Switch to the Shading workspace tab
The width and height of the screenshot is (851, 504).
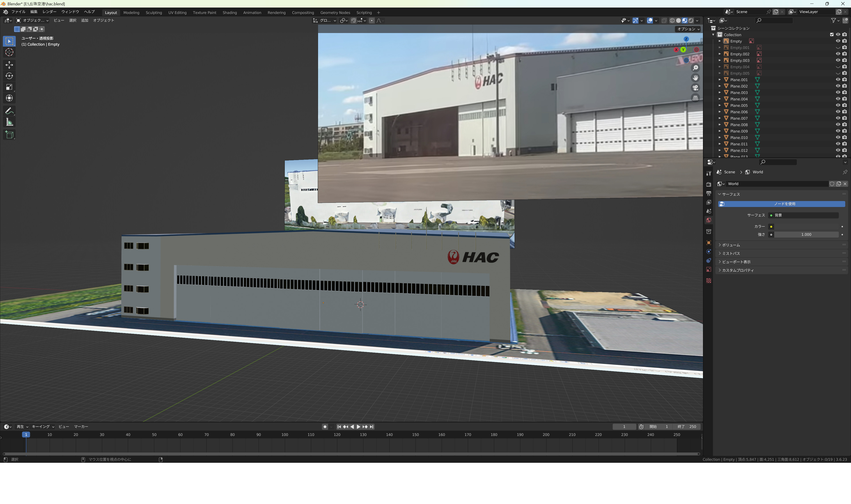[230, 13]
